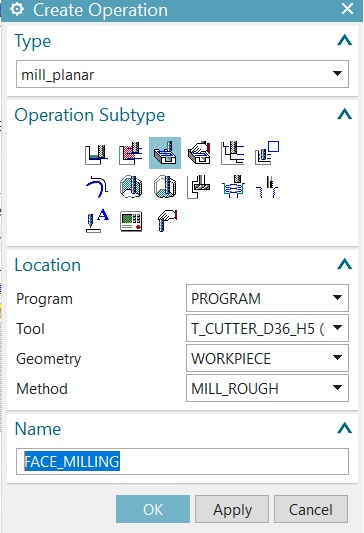Select the Floor and Wall operation subtype

(97, 153)
